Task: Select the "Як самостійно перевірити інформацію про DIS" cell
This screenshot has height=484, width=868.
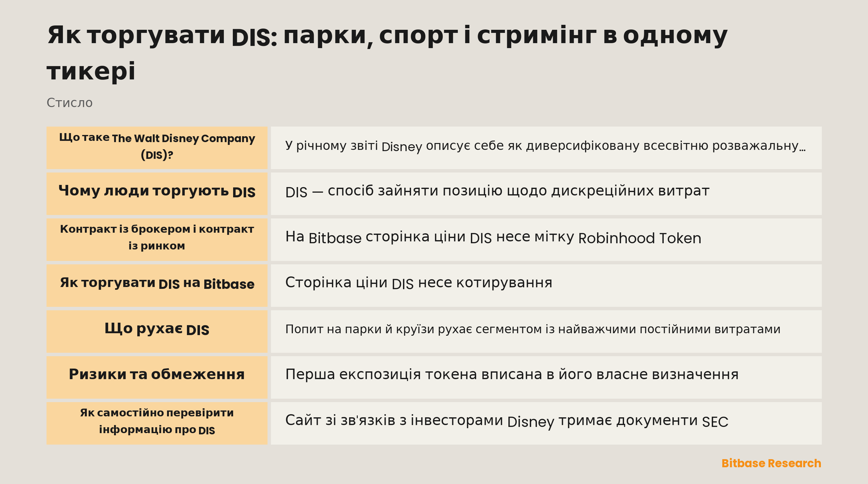Action: point(157,423)
